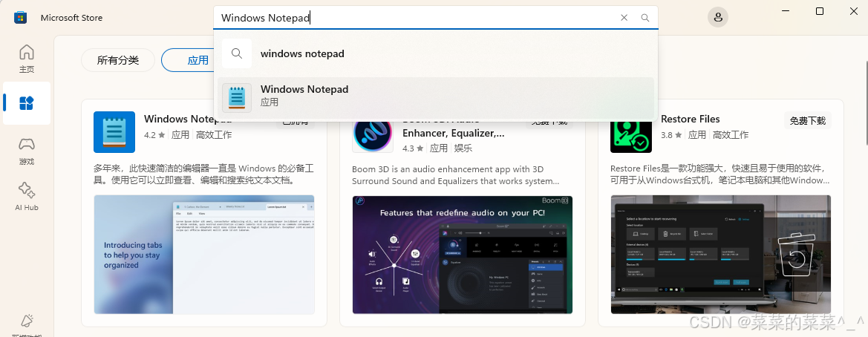Open the Restore Files app icon
The width and height of the screenshot is (868, 337).
631,134
